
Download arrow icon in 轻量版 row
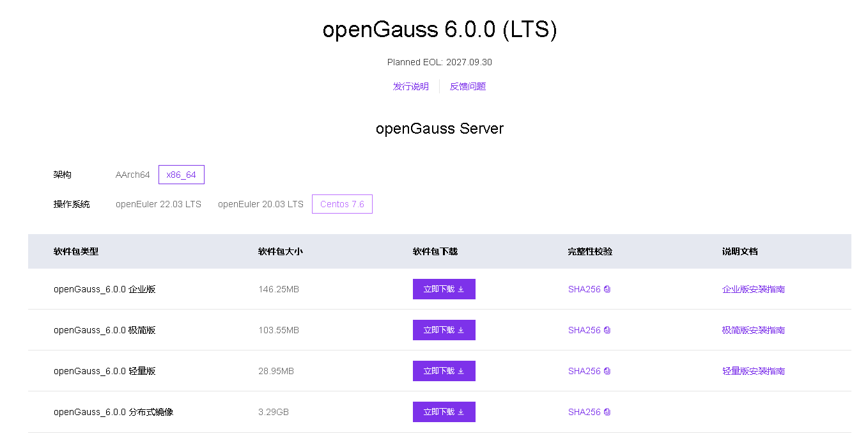click(x=461, y=371)
